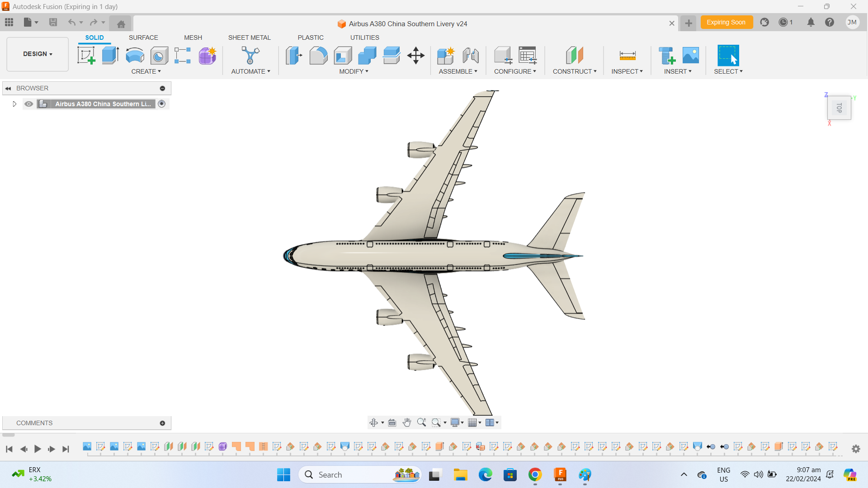Open the Display Settings dropdown
Image resolution: width=868 pixels, height=488 pixels.
[457, 422]
